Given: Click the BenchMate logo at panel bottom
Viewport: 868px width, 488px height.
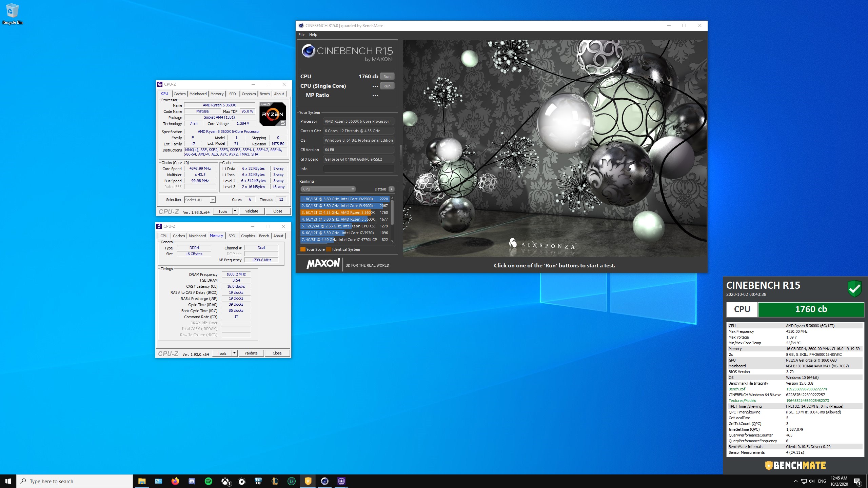Looking at the screenshot, I should click(795, 466).
